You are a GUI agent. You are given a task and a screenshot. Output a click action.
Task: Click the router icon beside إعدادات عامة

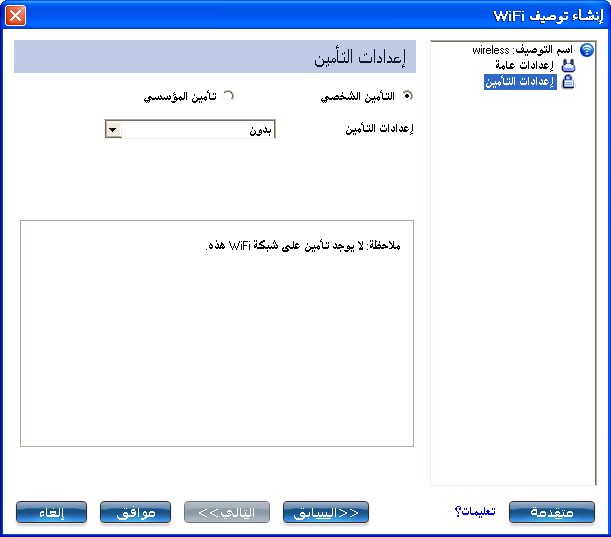coord(569,65)
